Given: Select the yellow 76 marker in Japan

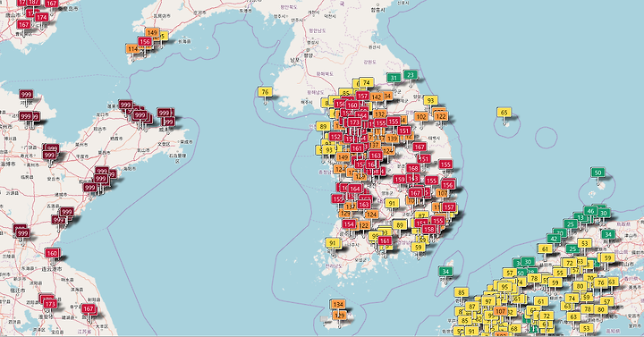Looking at the screenshot, I should pyautogui.click(x=600, y=282).
